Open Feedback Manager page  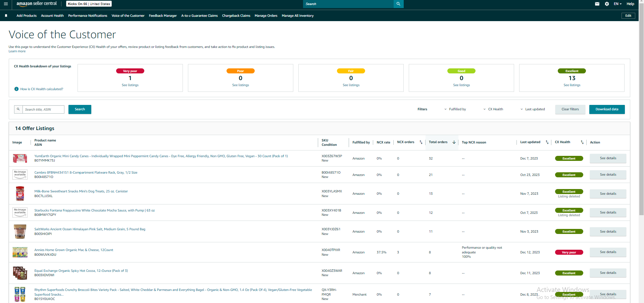pos(163,16)
